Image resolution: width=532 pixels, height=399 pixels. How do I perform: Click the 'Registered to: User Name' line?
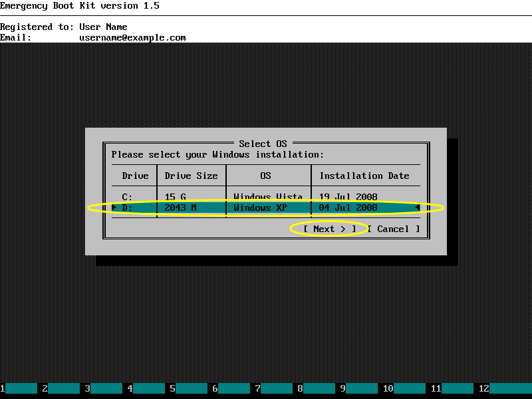coord(64,27)
